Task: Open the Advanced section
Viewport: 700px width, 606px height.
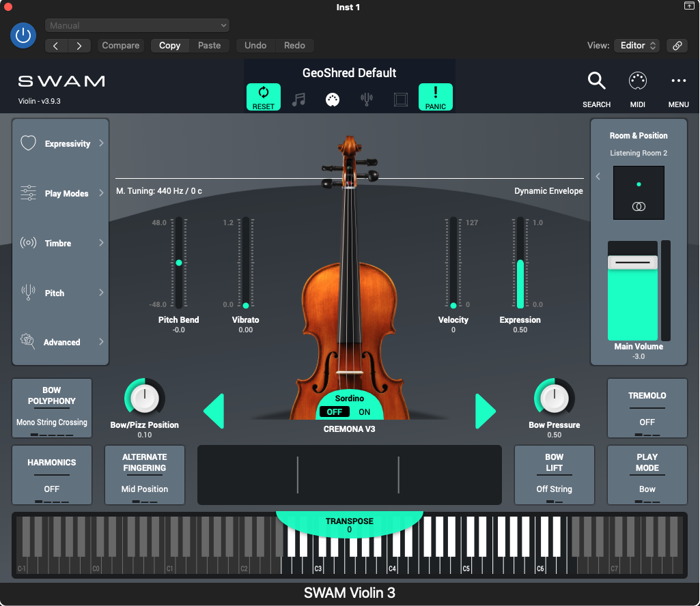Action: pyautogui.click(x=61, y=342)
